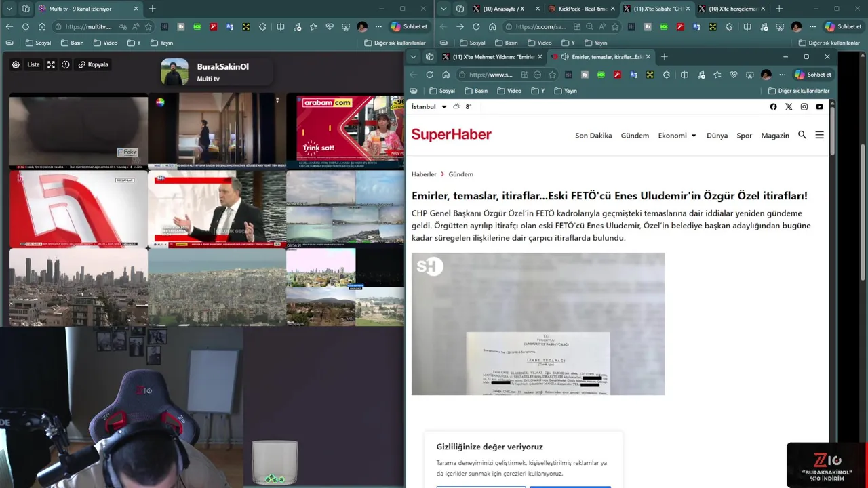Click Haberler breadcrumb link
The image size is (868, 488).
[424, 174]
